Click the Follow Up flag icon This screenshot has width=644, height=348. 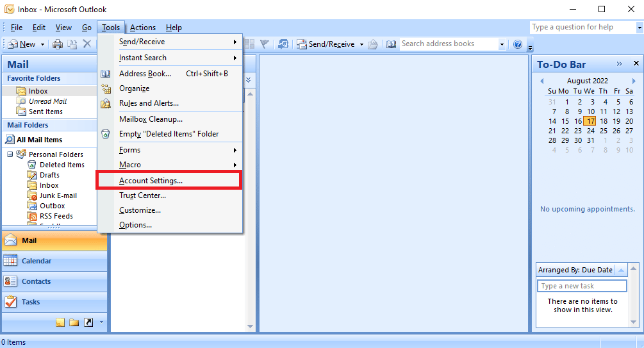[x=265, y=44]
